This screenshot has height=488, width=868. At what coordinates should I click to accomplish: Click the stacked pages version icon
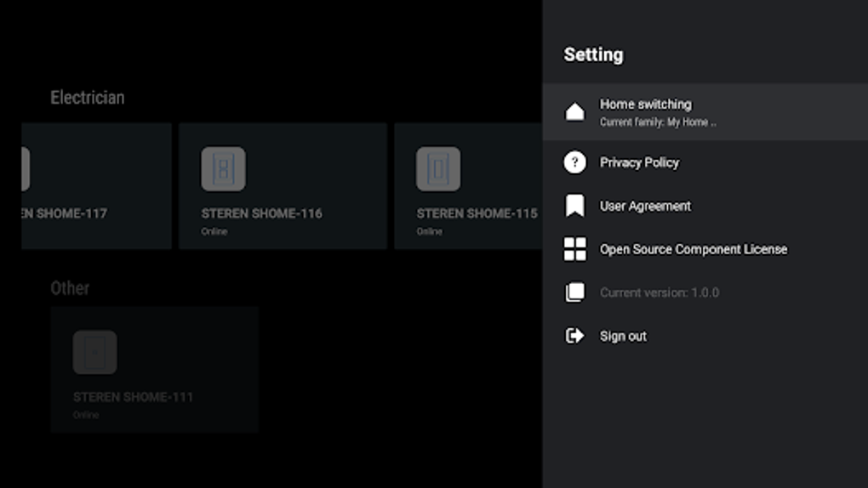click(574, 292)
